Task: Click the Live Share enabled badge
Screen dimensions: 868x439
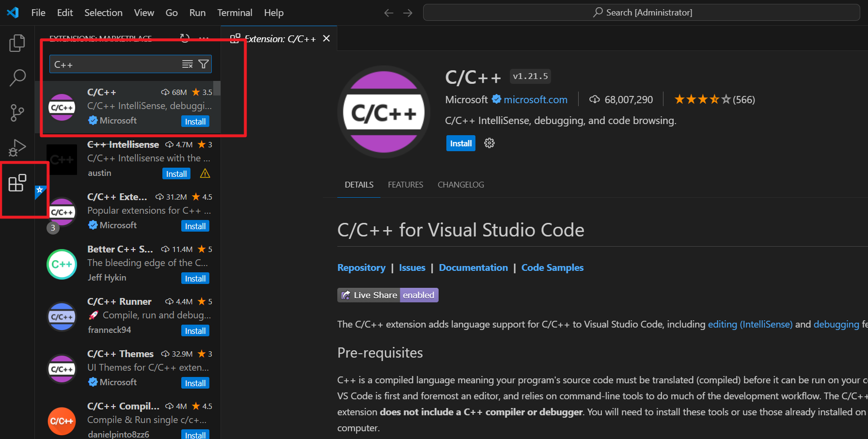Action: coord(388,295)
